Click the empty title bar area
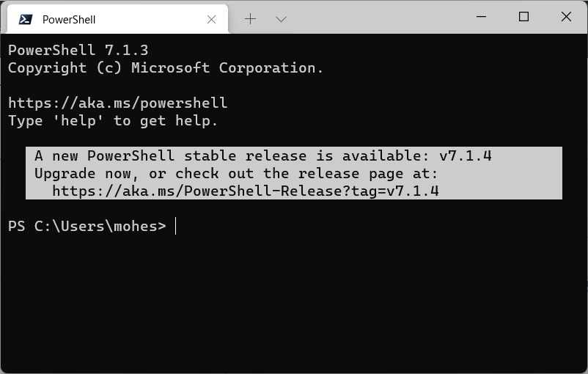Screen dimensions: 588x374 pyautogui.click(x=379, y=18)
